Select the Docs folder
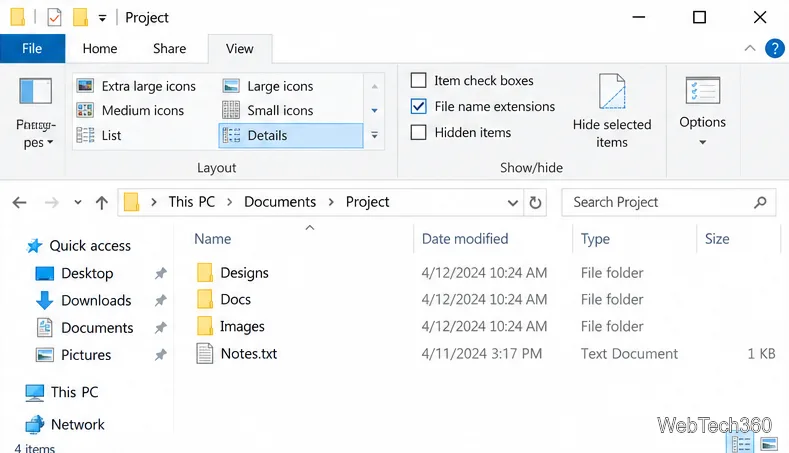Screen dimensions: 789x453 coord(235,299)
